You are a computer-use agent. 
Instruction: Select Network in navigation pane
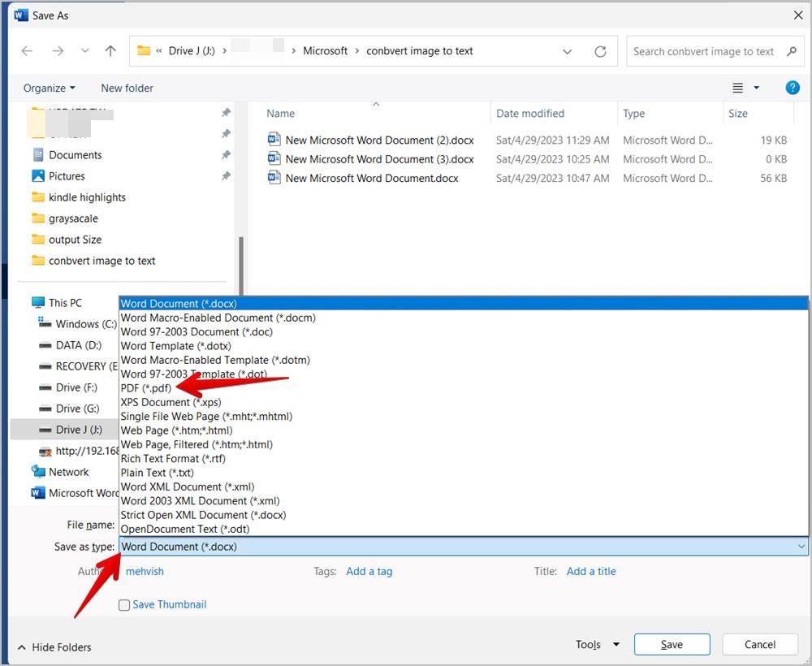(69, 472)
